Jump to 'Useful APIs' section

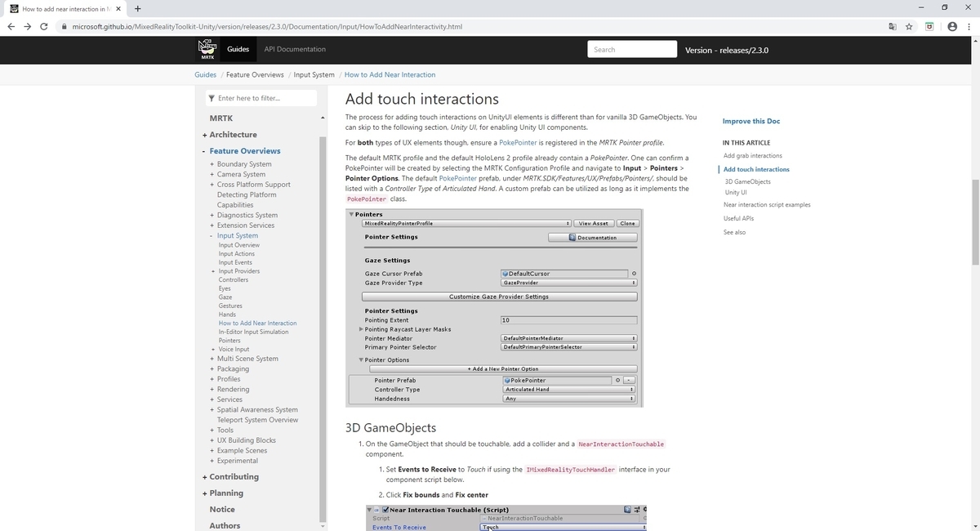coord(738,218)
